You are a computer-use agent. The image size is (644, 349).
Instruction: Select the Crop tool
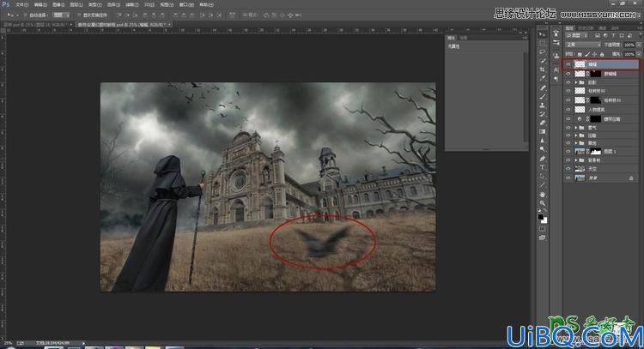tap(542, 69)
